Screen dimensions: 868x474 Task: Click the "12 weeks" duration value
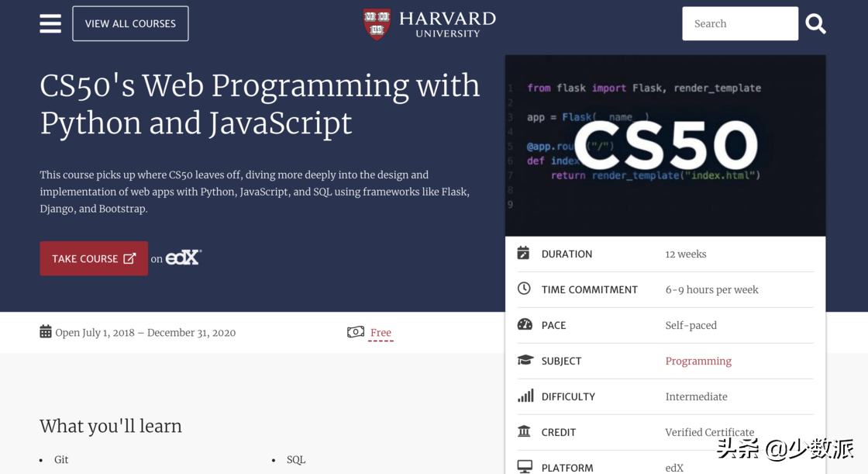coord(685,254)
